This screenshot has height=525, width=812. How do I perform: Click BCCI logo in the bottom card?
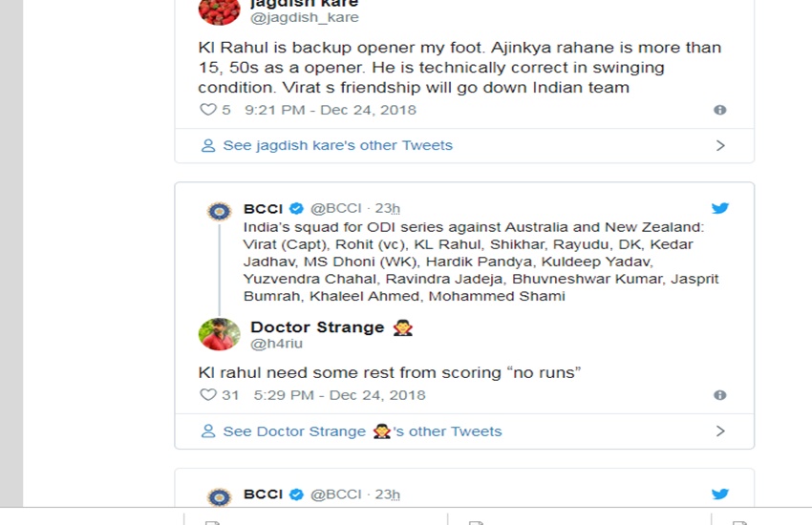coord(220,495)
